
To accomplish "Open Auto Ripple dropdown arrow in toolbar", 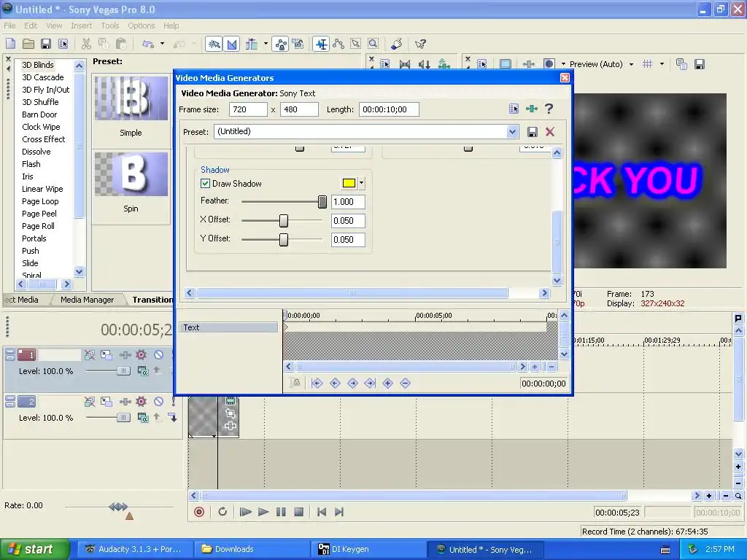I will (x=266, y=44).
